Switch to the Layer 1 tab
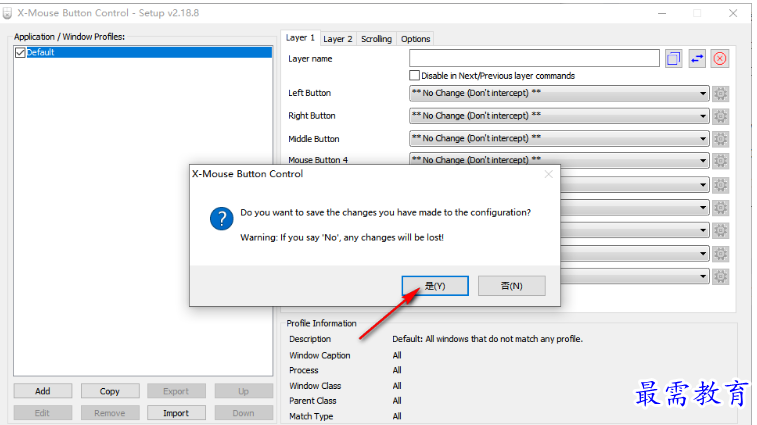Viewport: 757px width, 425px height. (300, 38)
